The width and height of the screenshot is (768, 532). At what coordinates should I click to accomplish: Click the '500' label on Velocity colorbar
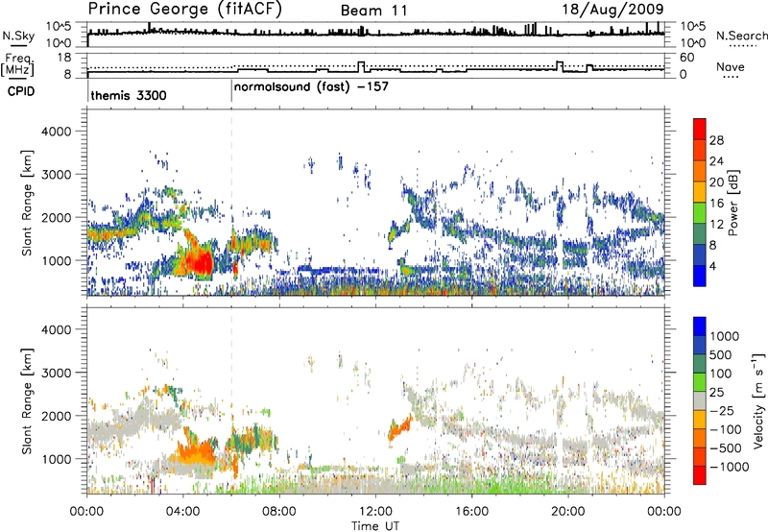721,354
